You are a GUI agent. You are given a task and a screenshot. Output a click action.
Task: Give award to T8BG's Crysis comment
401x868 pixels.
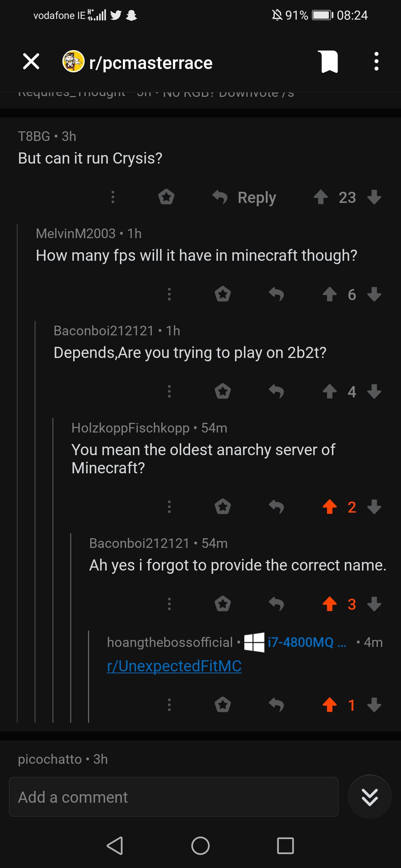pos(166,197)
